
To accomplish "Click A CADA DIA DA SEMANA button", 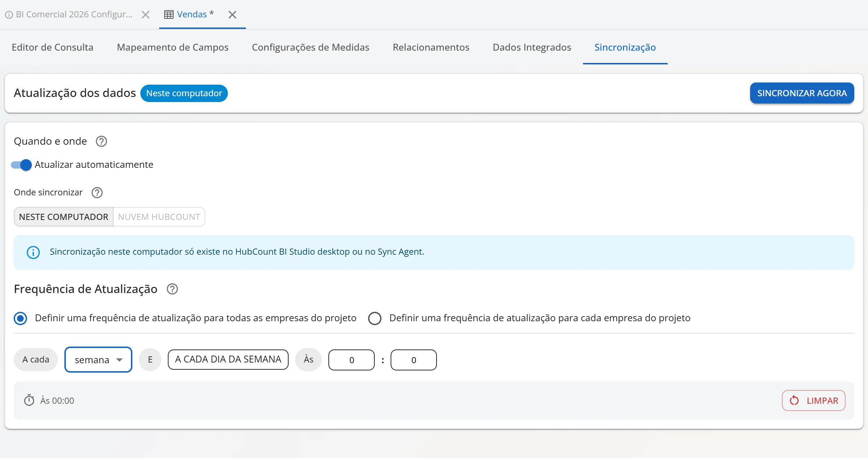I will click(228, 360).
